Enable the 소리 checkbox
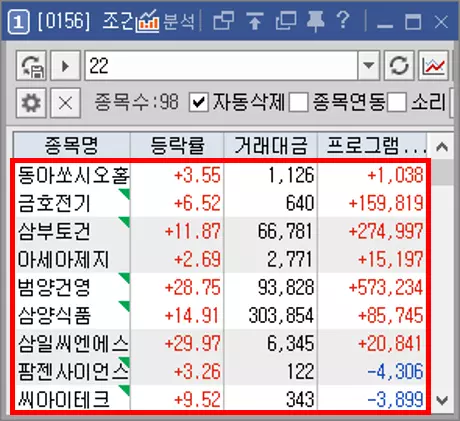This screenshot has width=460, height=421. [397, 102]
